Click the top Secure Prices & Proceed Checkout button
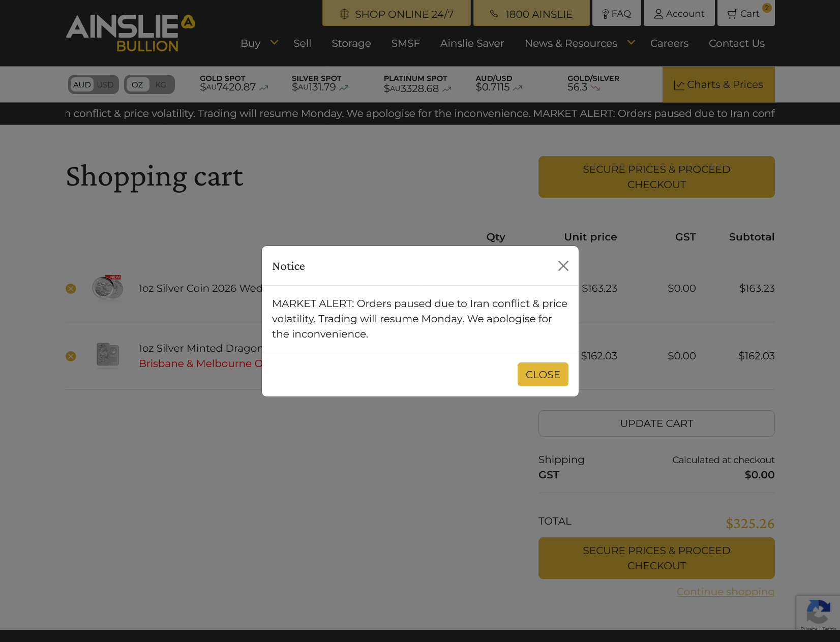Viewport: 840px width, 642px height. [656, 177]
